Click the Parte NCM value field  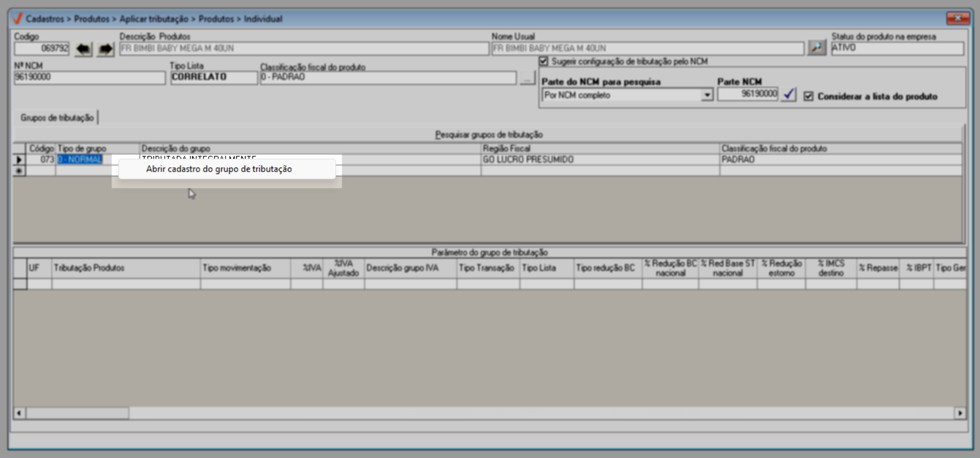748,94
